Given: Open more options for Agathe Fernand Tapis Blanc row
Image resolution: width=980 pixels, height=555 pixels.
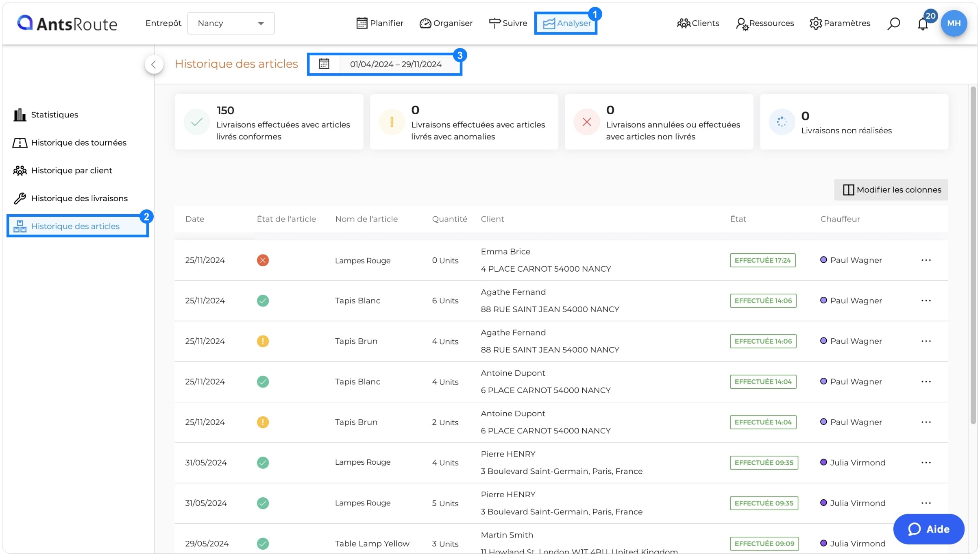Looking at the screenshot, I should coord(926,301).
